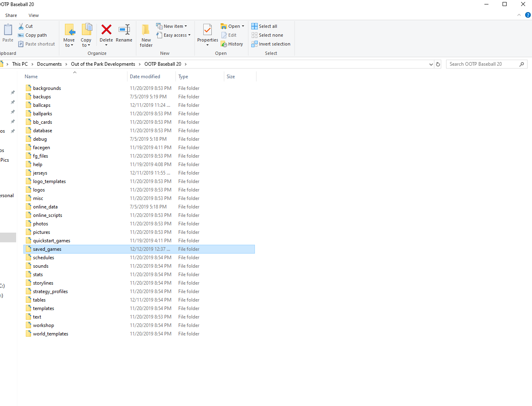
Task: Click the search magnifier icon
Action: pyautogui.click(x=522, y=64)
